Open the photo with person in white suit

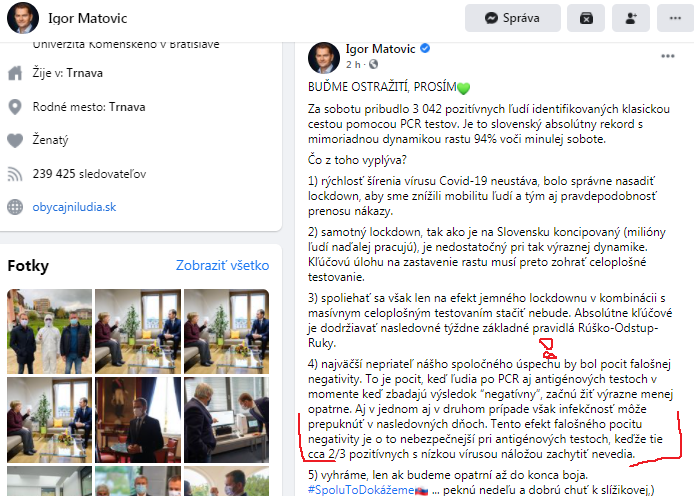coord(50,331)
